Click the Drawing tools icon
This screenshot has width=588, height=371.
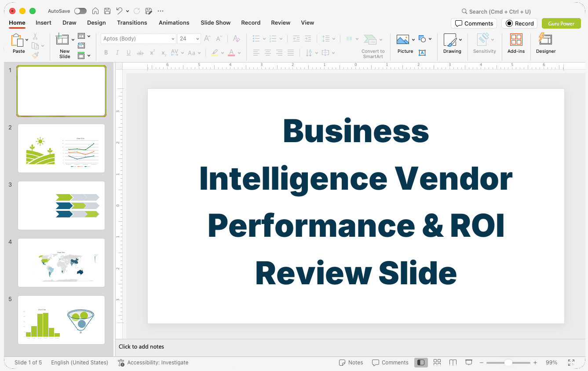coord(450,40)
